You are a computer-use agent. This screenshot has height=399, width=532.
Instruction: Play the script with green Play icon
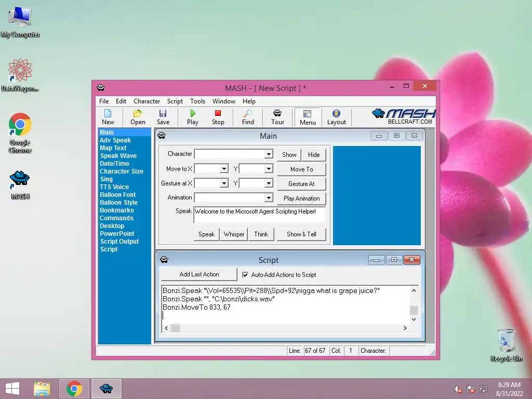click(x=192, y=117)
